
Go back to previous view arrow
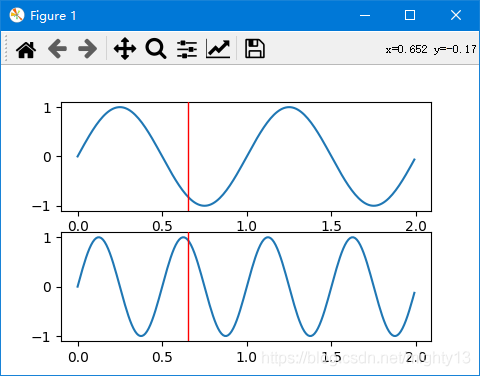[57, 49]
